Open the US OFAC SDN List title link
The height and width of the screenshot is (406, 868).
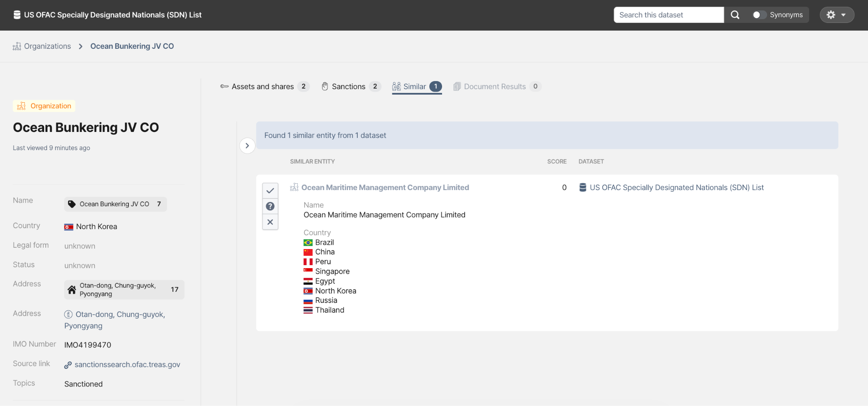pyautogui.click(x=113, y=15)
